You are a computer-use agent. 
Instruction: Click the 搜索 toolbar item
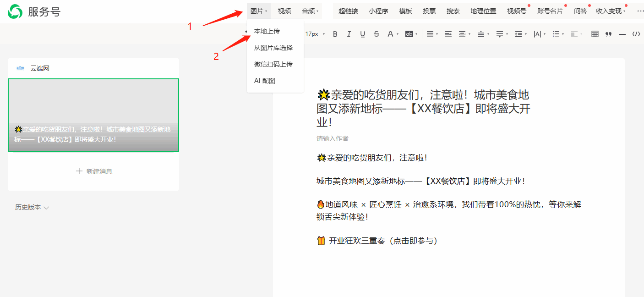(453, 11)
